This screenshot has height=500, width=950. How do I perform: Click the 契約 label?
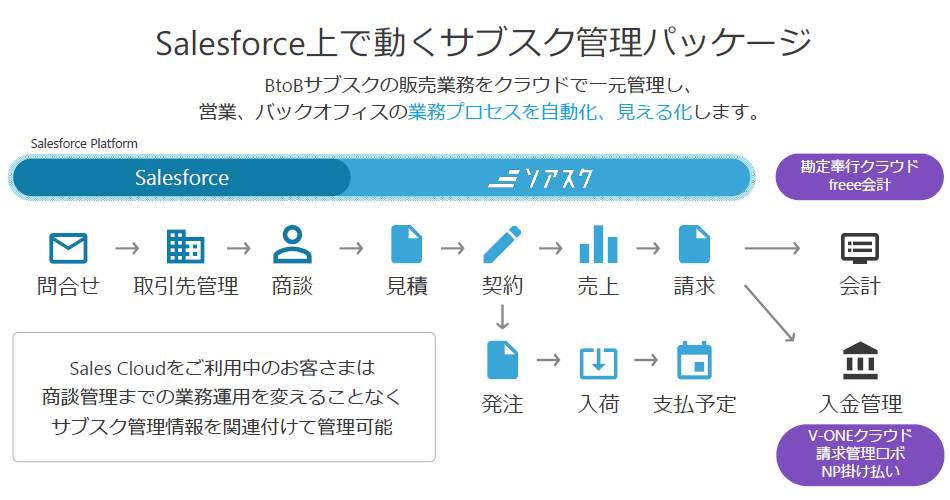tap(502, 285)
